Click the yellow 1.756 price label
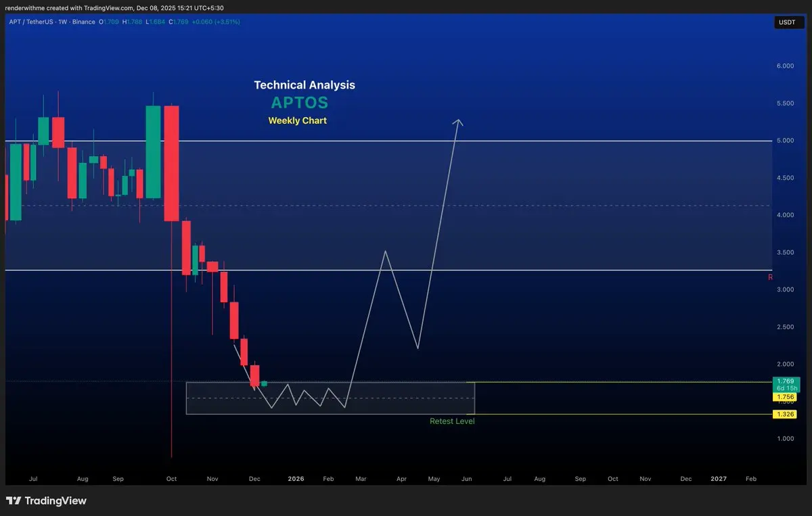Screen dimensions: 812x516 (x=786, y=397)
